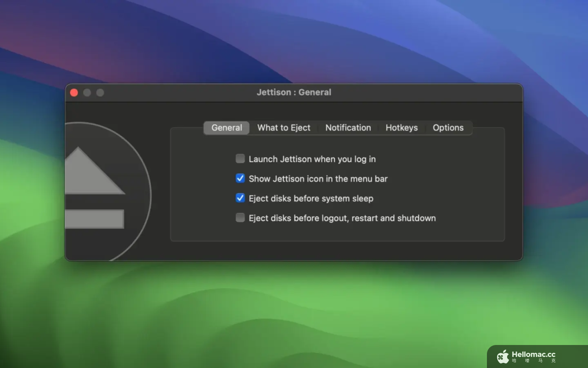Enable eject before logout, restart and shutdown
Viewport: 588px width, 368px height.
240,218
